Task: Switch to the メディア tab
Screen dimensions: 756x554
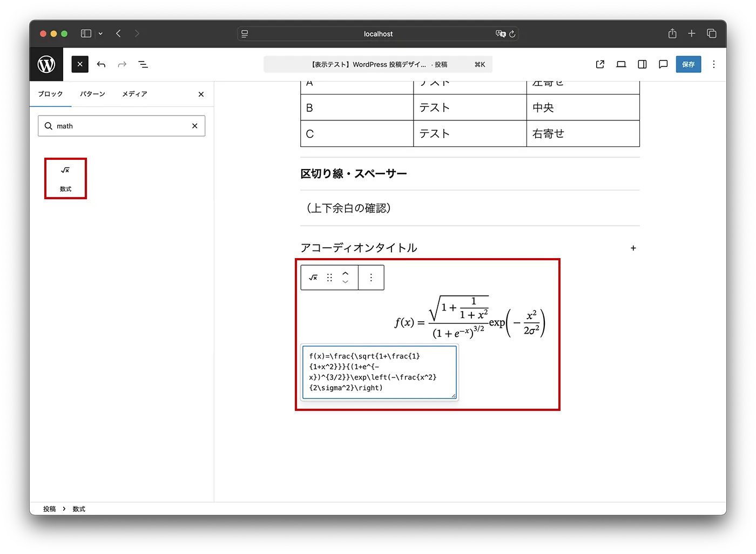Action: point(134,93)
